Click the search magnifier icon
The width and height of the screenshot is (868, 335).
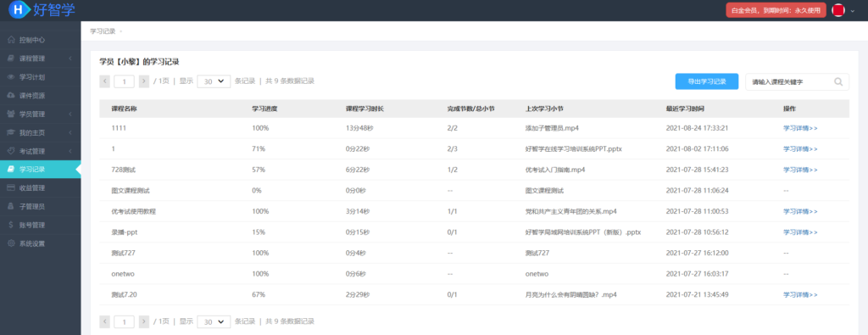(838, 82)
